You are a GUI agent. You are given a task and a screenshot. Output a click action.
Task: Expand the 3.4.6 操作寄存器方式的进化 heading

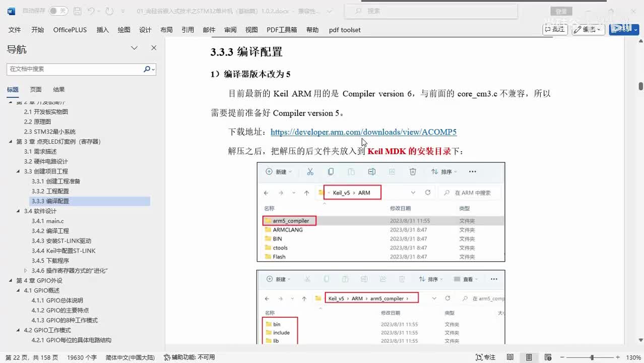26,271
